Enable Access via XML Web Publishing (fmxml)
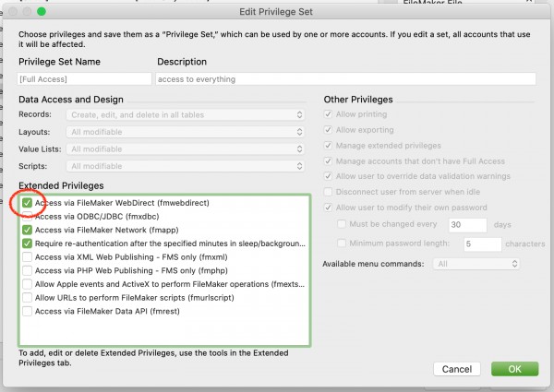Viewport: 554px width, 392px height. coord(27,256)
